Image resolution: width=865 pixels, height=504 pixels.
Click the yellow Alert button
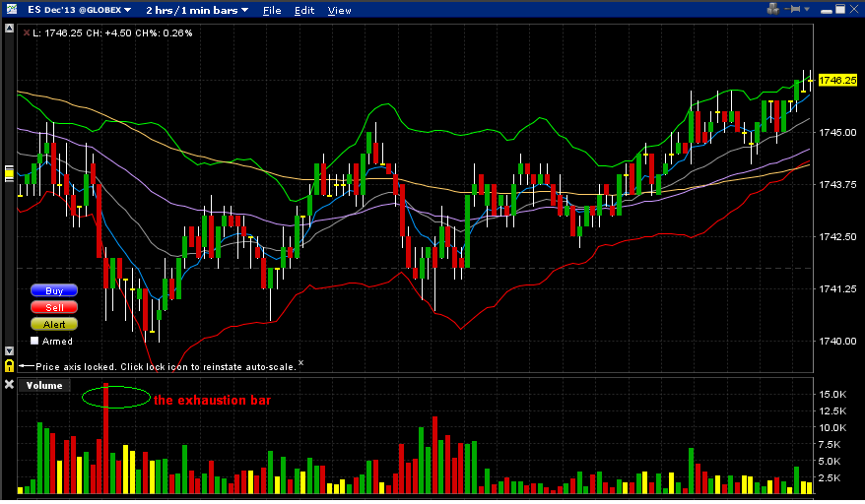click(54, 324)
